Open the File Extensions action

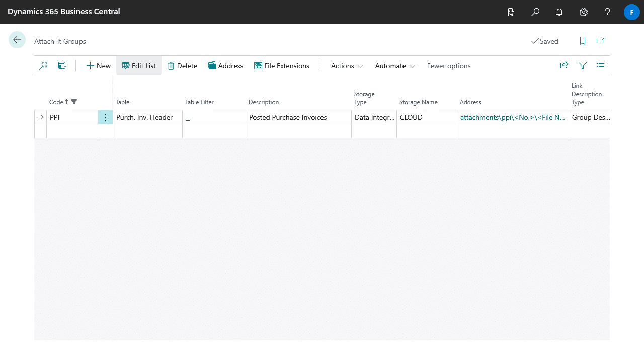281,66
